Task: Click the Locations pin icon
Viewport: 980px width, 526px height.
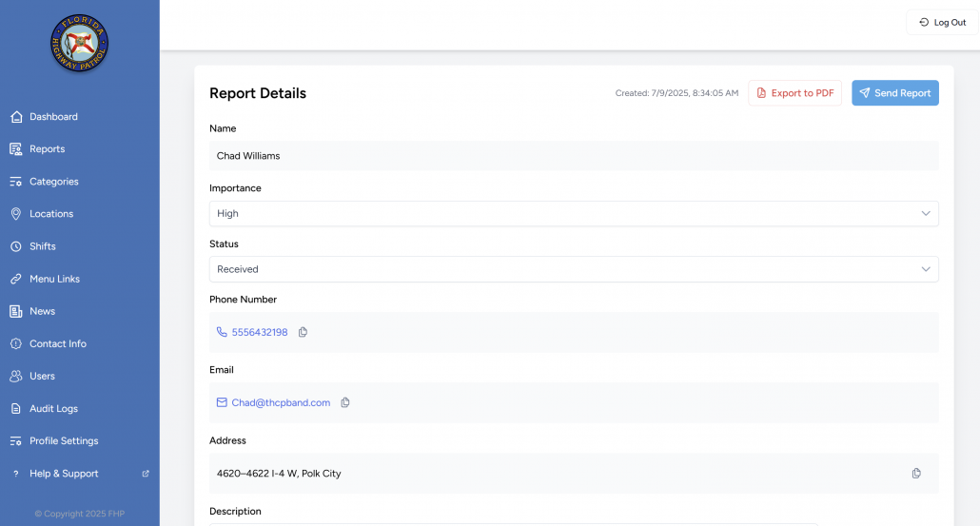Action: (x=16, y=214)
